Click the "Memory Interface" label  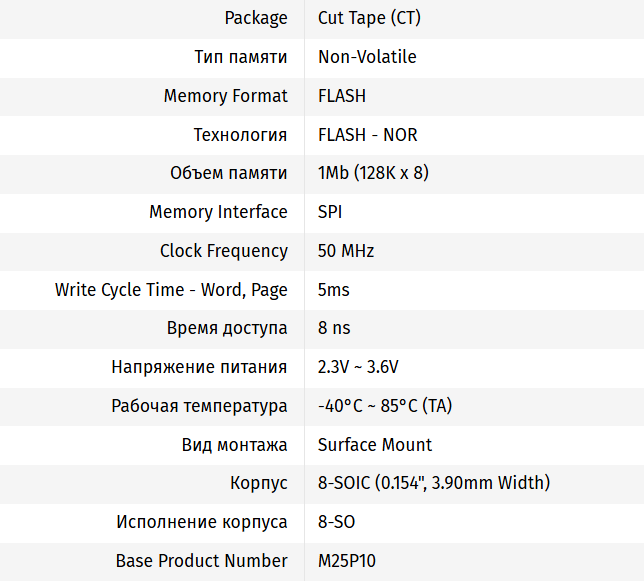coord(218,212)
